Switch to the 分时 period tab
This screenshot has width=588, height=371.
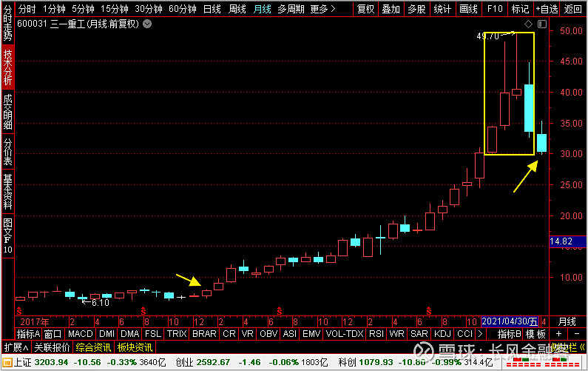point(27,9)
